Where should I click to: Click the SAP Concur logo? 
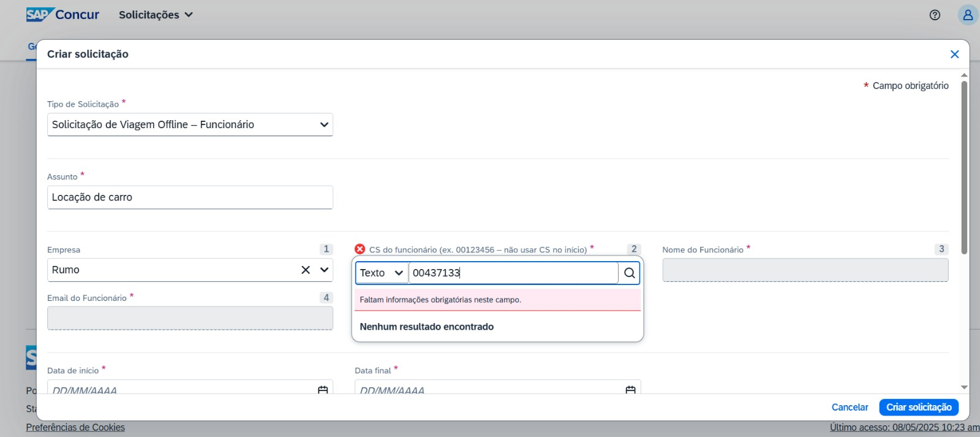(62, 14)
